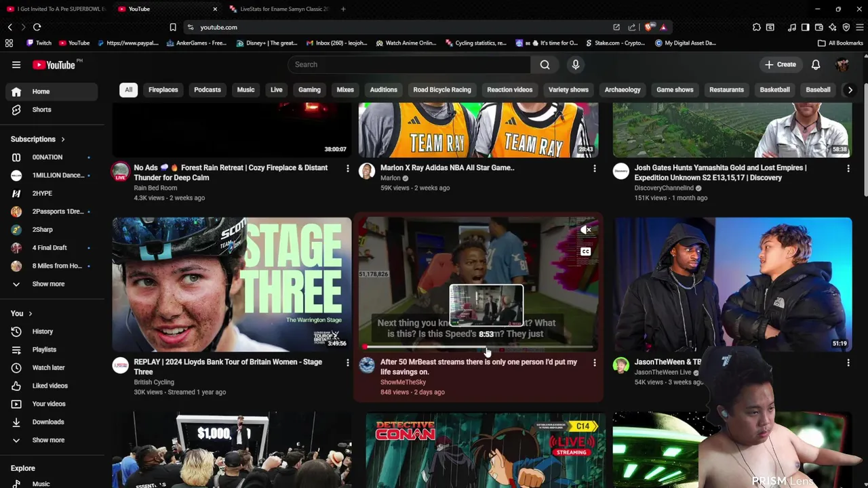Unmute the video preview
Screen dimensions: 868x488
(586, 230)
